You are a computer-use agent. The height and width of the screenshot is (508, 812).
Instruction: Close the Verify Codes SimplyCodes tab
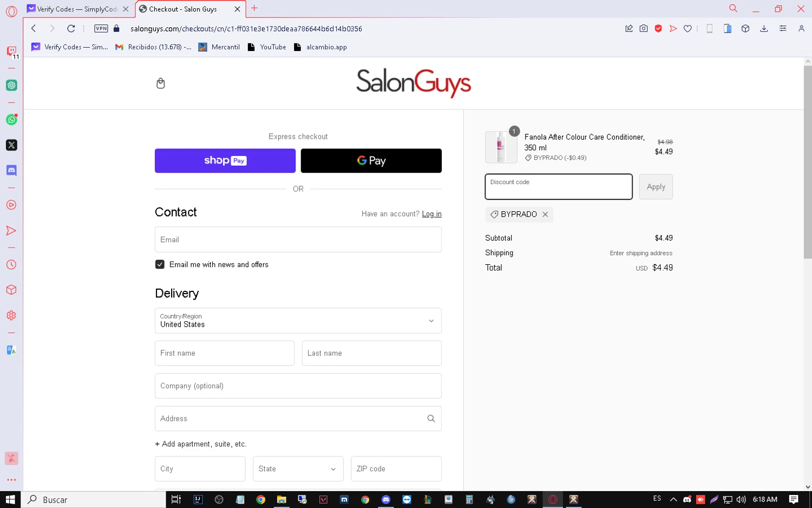click(126, 9)
